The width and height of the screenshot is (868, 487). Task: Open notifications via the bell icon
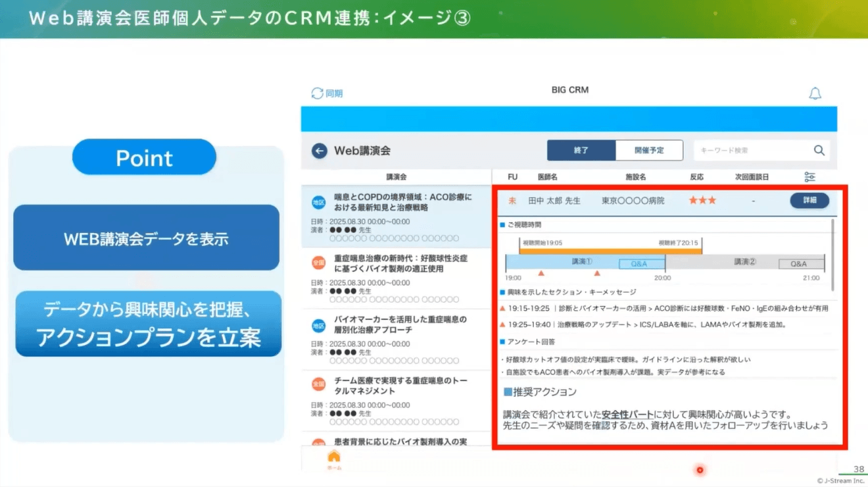pos(815,93)
